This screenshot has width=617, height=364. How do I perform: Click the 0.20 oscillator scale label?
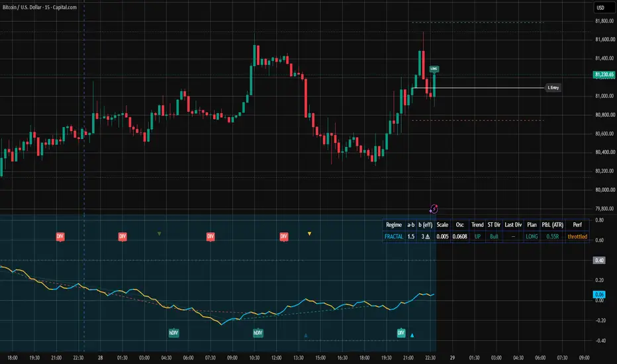tap(599, 280)
